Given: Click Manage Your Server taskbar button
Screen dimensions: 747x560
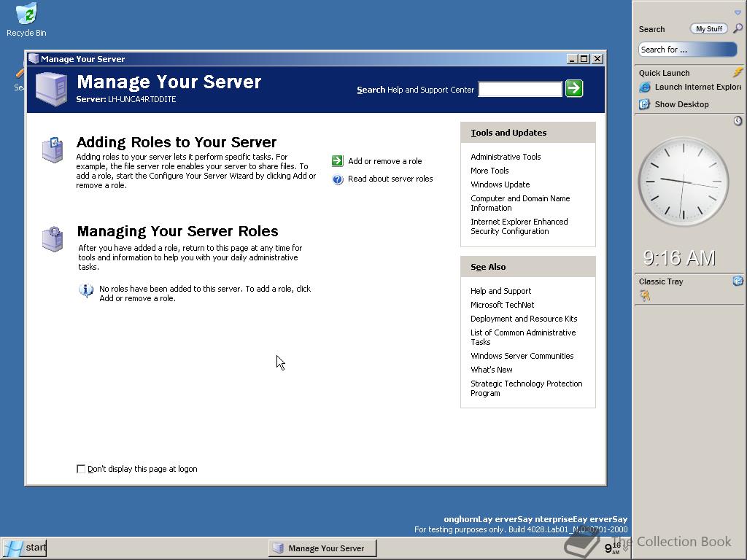Looking at the screenshot, I should tap(322, 548).
